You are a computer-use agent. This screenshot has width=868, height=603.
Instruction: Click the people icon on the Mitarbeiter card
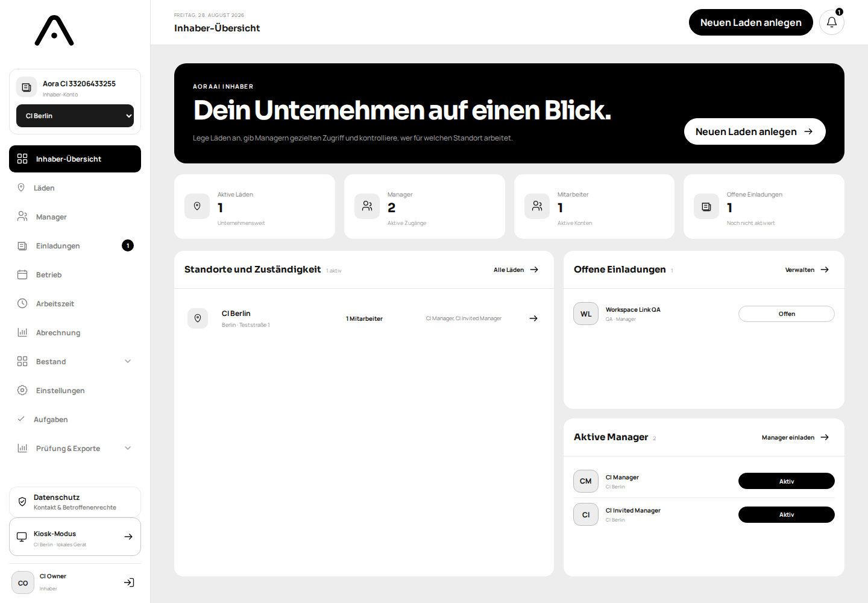tap(537, 206)
